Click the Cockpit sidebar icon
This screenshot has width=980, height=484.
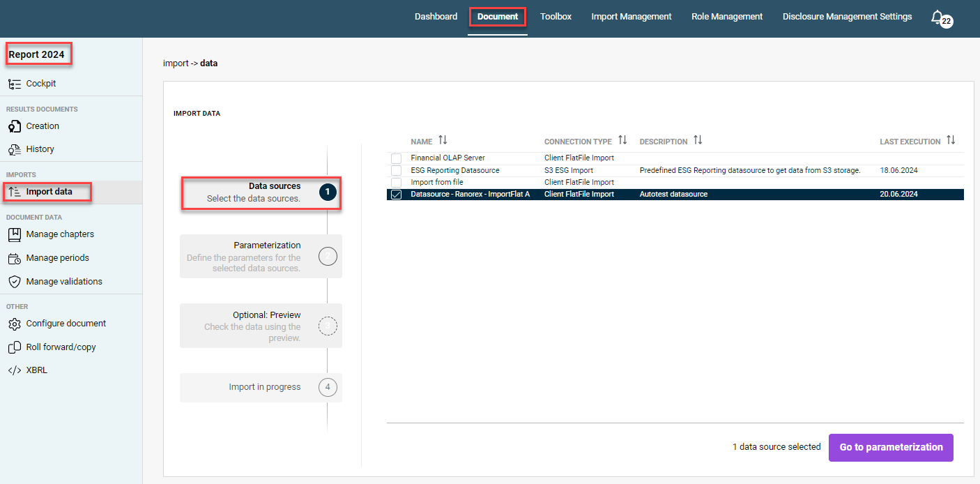pos(14,84)
